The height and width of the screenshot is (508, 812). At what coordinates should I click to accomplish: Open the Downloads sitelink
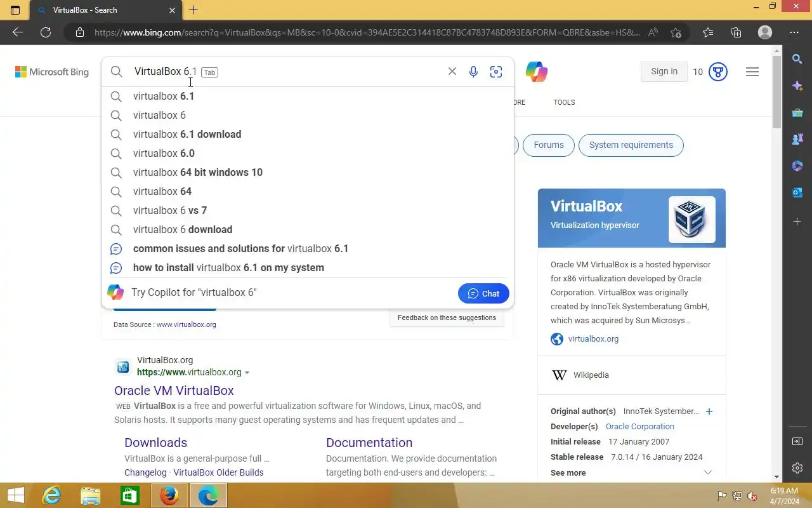[155, 443]
